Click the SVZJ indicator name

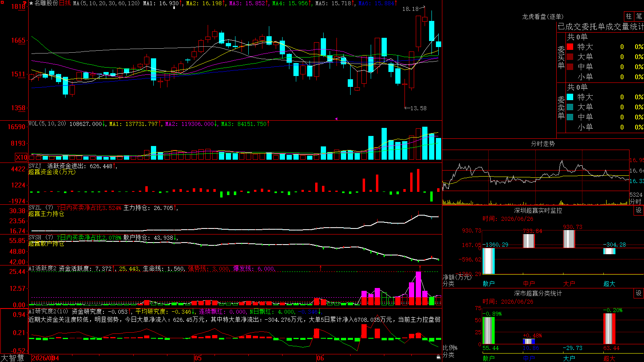(35, 166)
